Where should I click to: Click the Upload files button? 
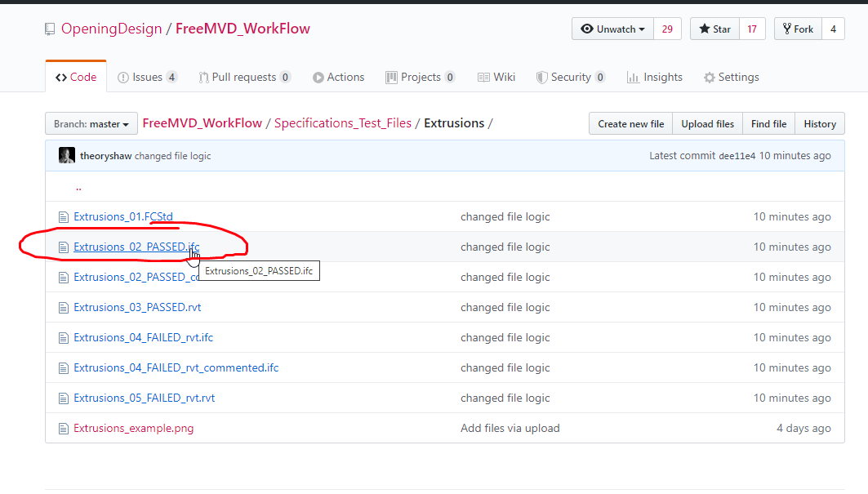pyautogui.click(x=707, y=124)
